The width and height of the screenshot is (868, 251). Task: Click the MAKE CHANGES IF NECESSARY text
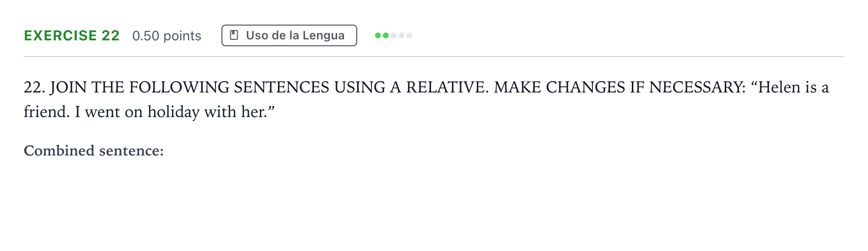coord(620,88)
